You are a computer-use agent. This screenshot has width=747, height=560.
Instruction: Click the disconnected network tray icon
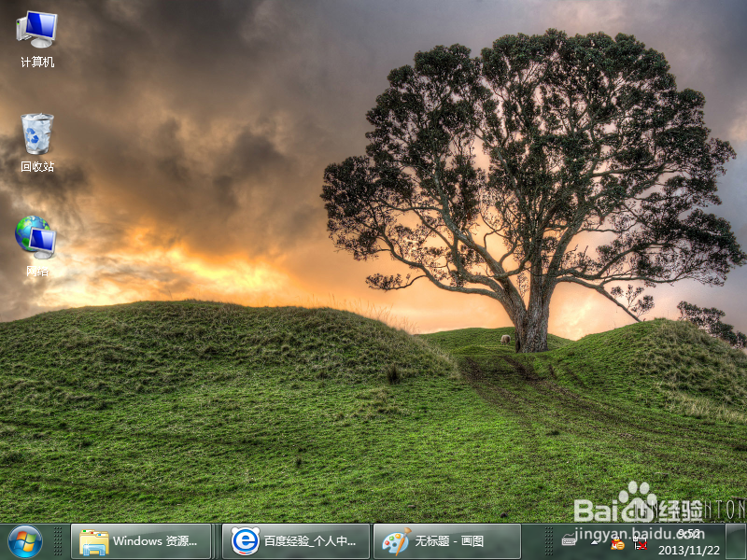640,542
